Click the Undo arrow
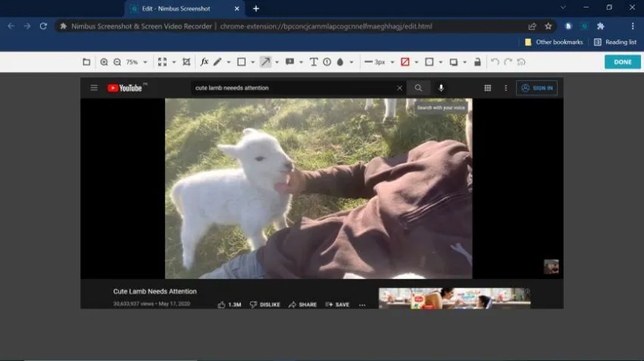The width and height of the screenshot is (644, 361). coord(495,62)
